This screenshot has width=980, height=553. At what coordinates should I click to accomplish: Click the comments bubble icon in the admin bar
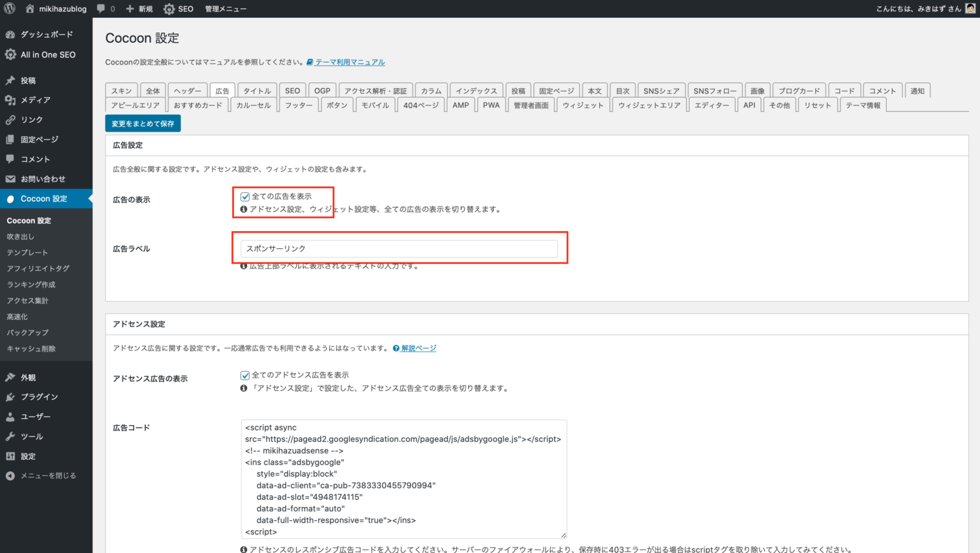(x=101, y=8)
